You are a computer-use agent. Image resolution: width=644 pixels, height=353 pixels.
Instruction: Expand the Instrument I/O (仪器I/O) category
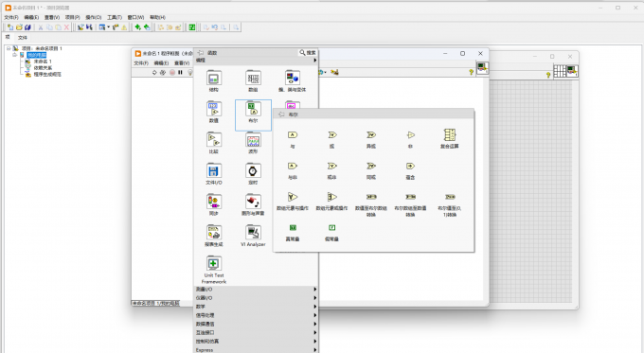click(257, 298)
